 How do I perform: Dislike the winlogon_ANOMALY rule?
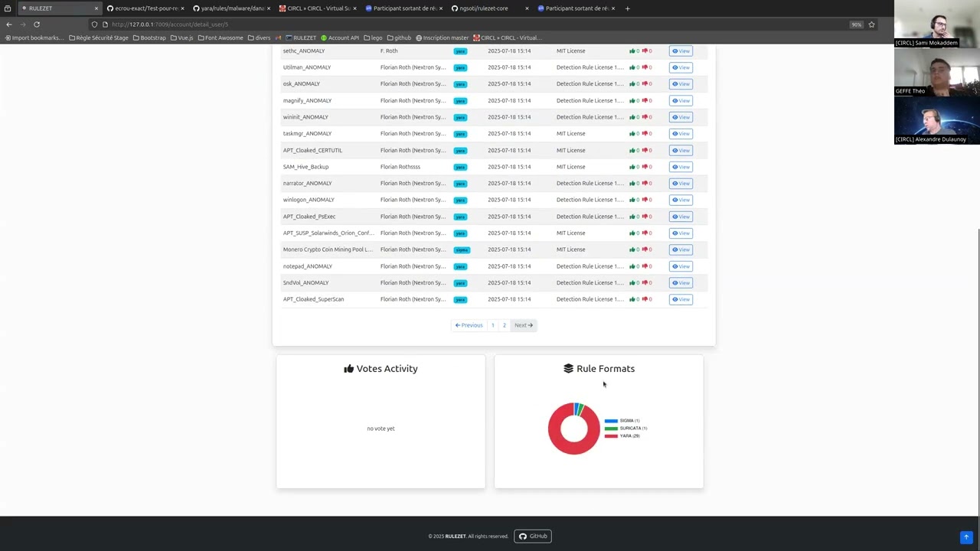click(x=645, y=200)
